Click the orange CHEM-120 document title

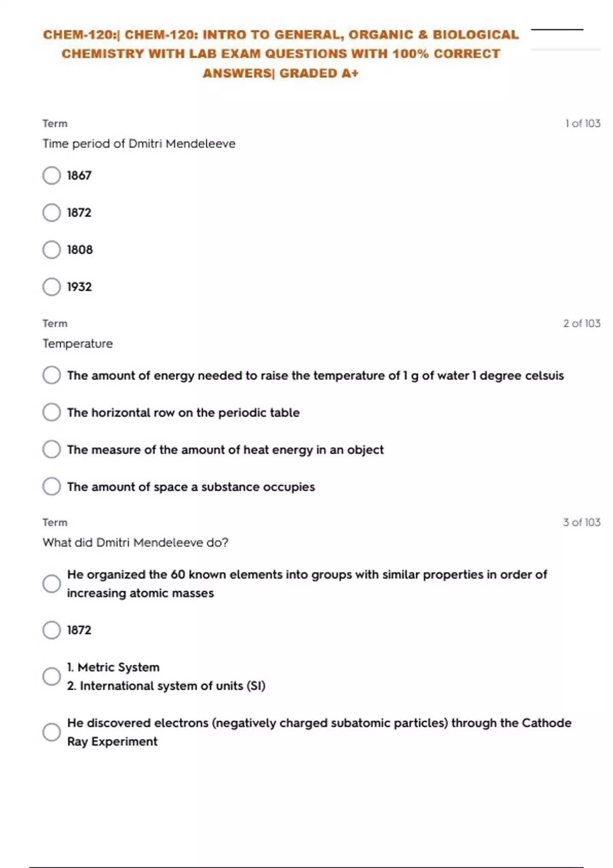click(x=280, y=54)
